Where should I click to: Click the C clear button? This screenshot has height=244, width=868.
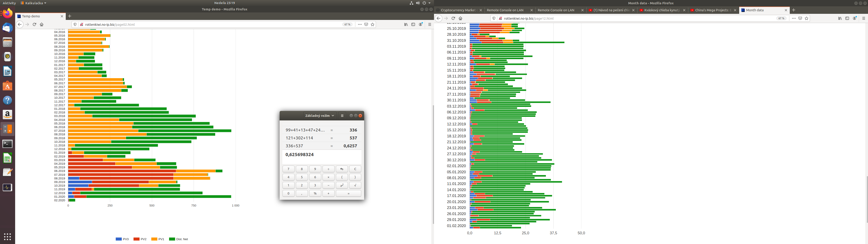355,169
